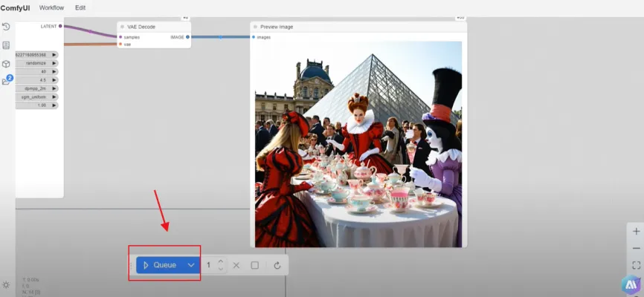Image resolution: width=644 pixels, height=297 pixels.
Task: Toggle collapse dot on VAE Decode node
Action: pyautogui.click(x=122, y=27)
